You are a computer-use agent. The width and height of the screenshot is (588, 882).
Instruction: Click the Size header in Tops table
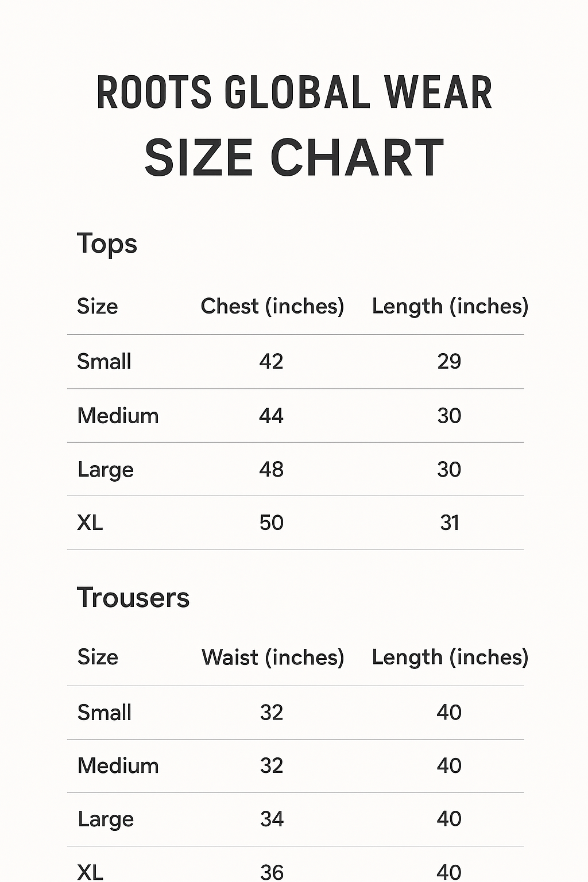click(x=98, y=306)
